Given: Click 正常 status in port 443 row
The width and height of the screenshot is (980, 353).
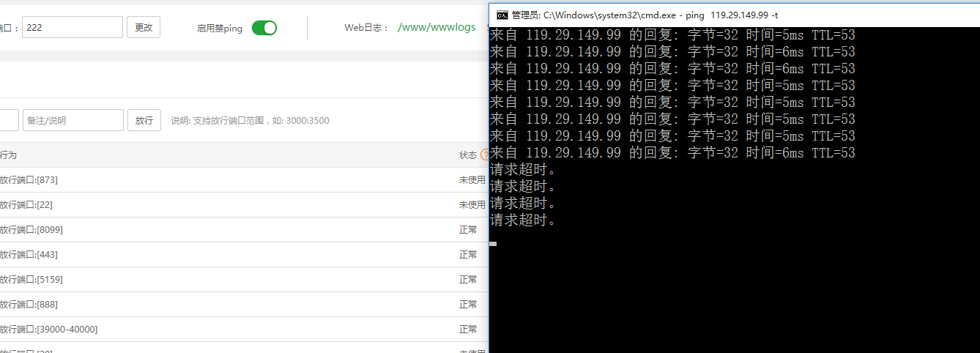Looking at the screenshot, I should point(468,255).
